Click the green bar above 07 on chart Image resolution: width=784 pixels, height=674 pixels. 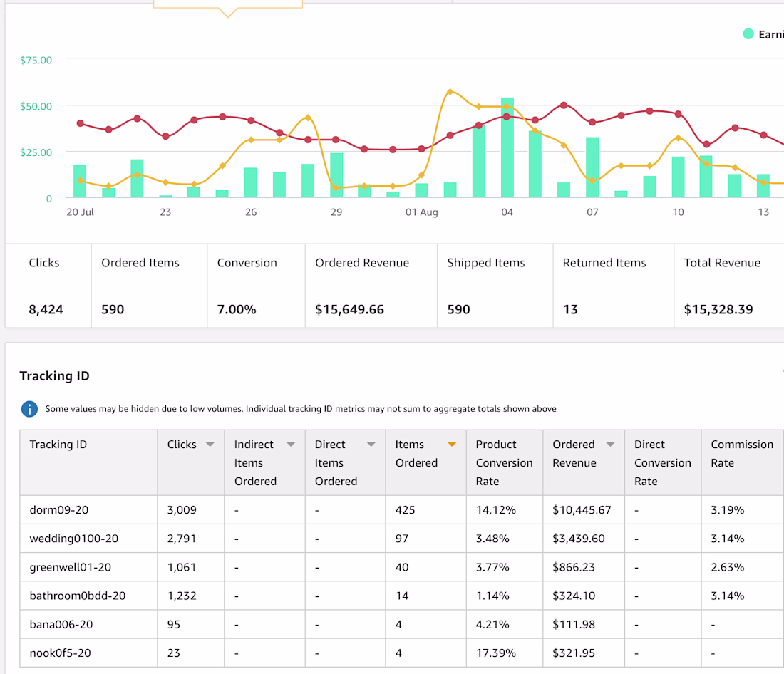tap(592, 167)
